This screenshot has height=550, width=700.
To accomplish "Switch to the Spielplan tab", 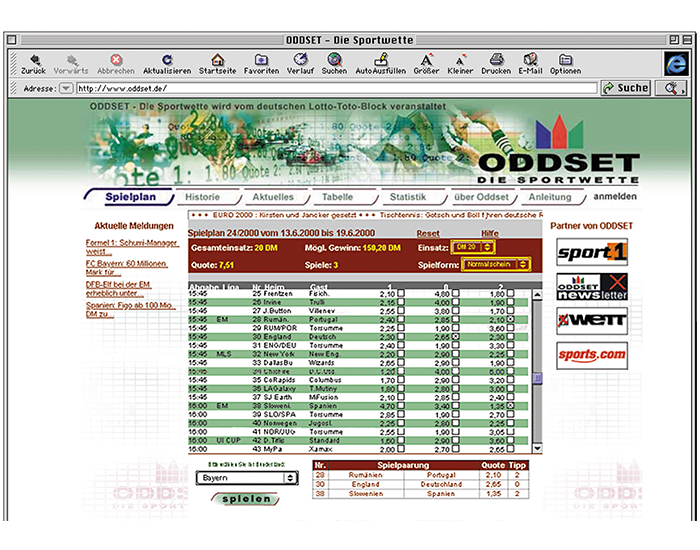I will click(x=130, y=197).
